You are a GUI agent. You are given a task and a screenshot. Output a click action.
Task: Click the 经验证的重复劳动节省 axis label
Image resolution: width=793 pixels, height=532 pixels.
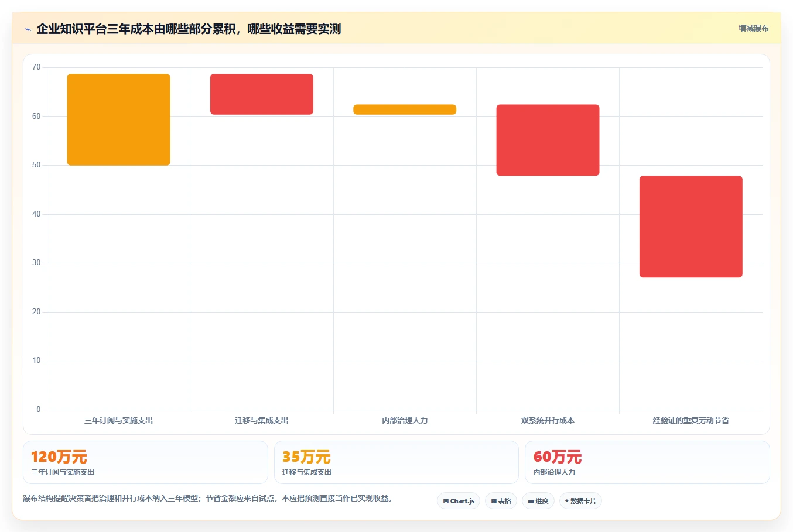click(691, 420)
